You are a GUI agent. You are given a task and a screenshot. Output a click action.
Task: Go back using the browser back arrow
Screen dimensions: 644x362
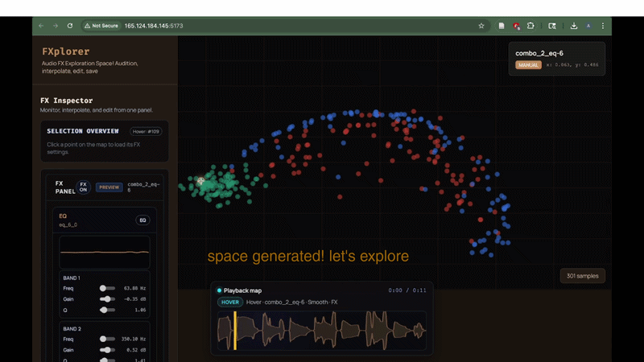41,26
